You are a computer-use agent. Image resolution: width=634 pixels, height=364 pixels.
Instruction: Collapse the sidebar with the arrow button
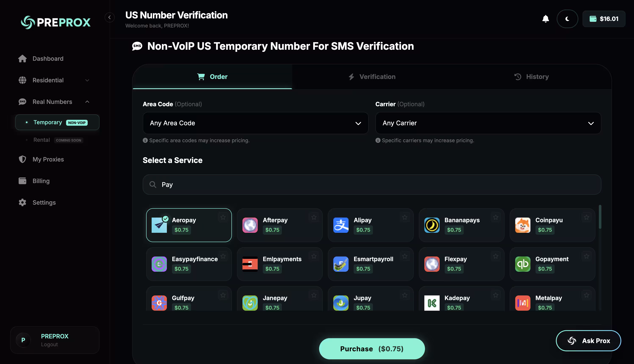pos(109,18)
